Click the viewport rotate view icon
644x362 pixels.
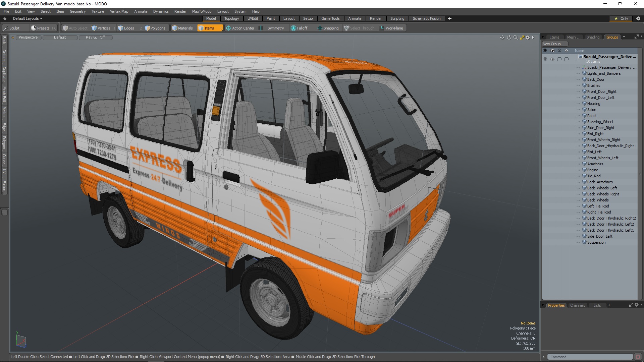pos(509,38)
